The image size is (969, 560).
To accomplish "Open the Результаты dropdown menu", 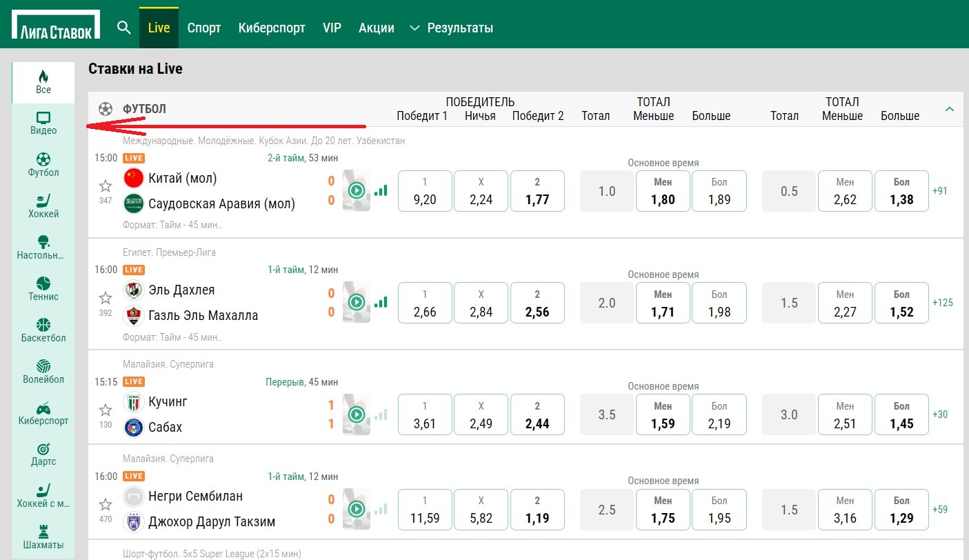I will click(452, 28).
